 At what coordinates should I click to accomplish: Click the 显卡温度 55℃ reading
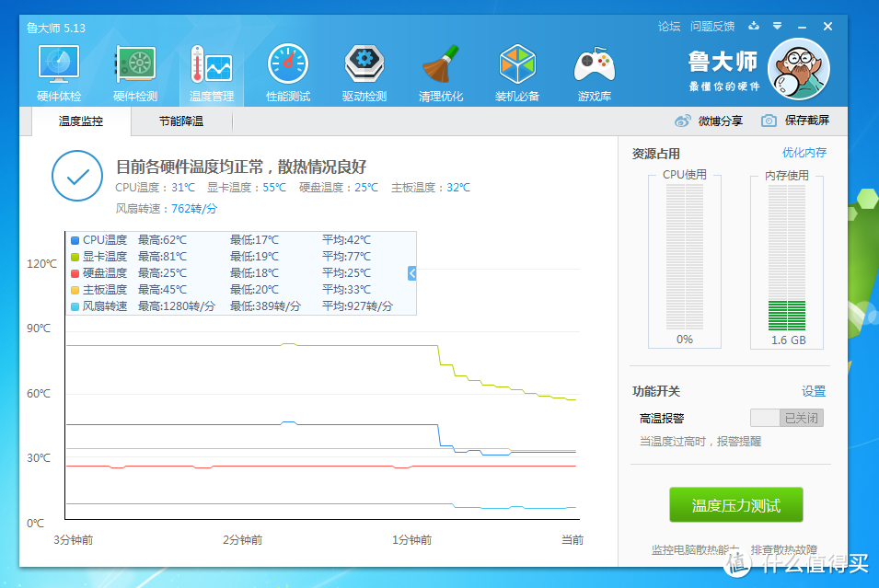point(247,187)
